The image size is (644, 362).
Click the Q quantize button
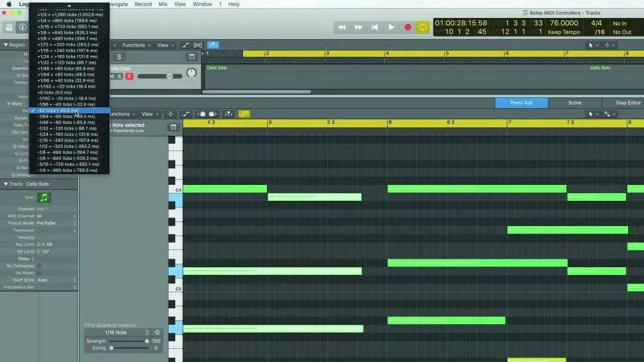(157, 332)
